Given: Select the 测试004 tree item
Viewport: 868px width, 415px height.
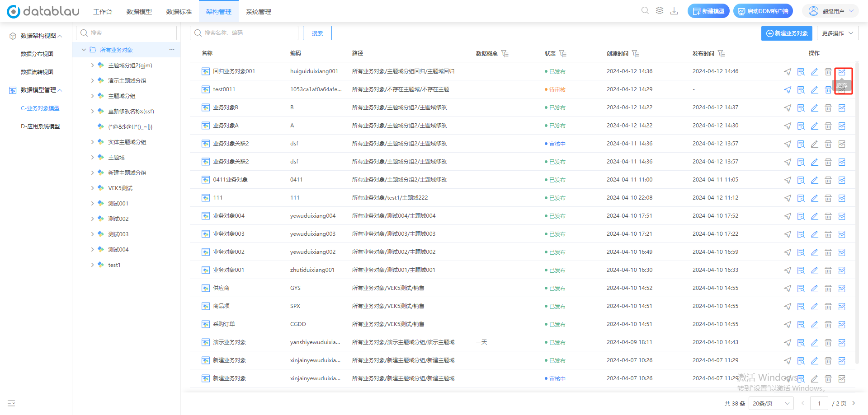Looking at the screenshot, I should point(118,250).
